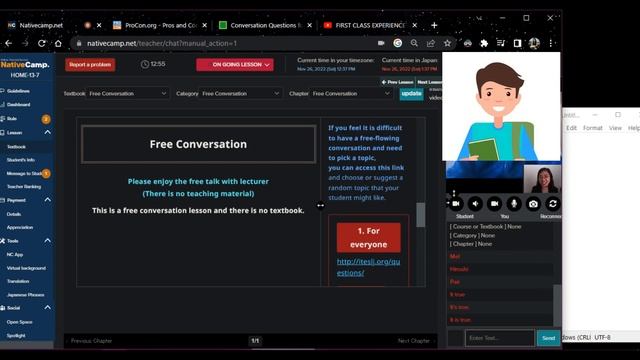Mute your microphone in the lesson

coord(514,204)
